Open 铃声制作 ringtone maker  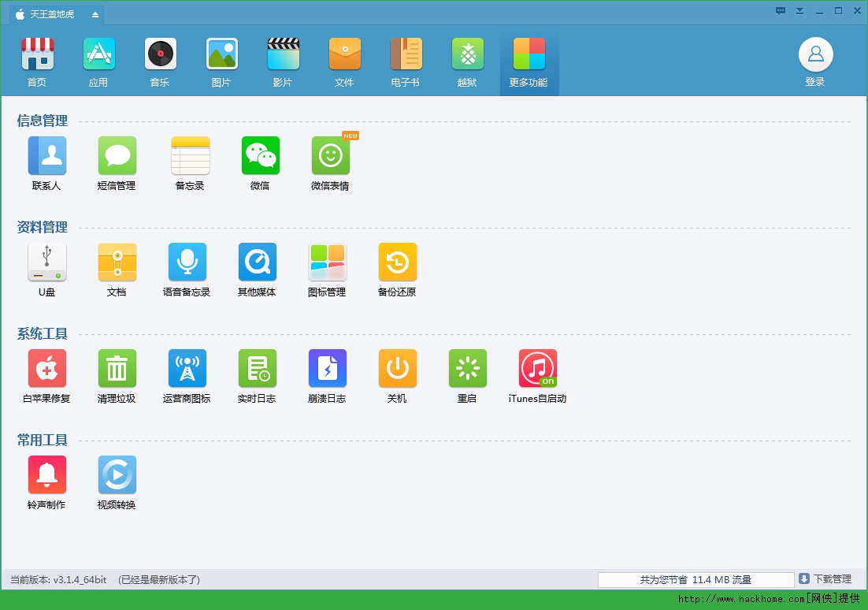pyautogui.click(x=47, y=475)
